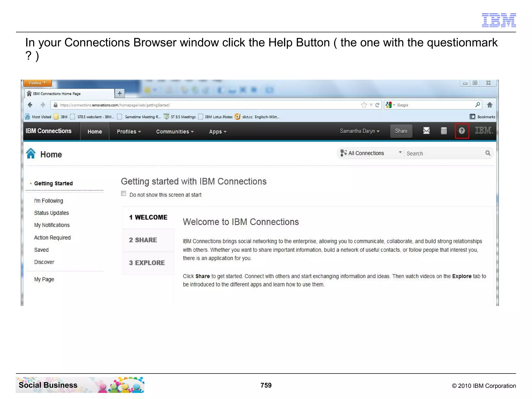This screenshot has height=399, width=532.
Task: Open the URL history dropdown arrow
Action: click(x=371, y=105)
